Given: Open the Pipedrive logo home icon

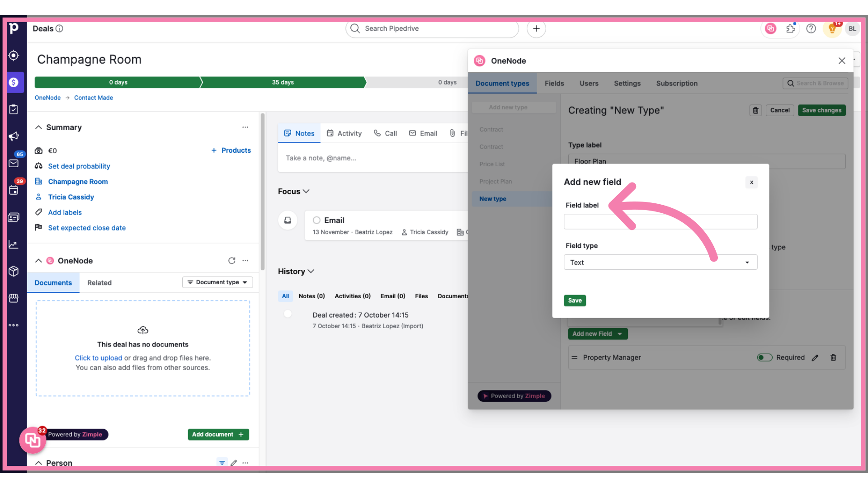Looking at the screenshot, I should [x=14, y=28].
